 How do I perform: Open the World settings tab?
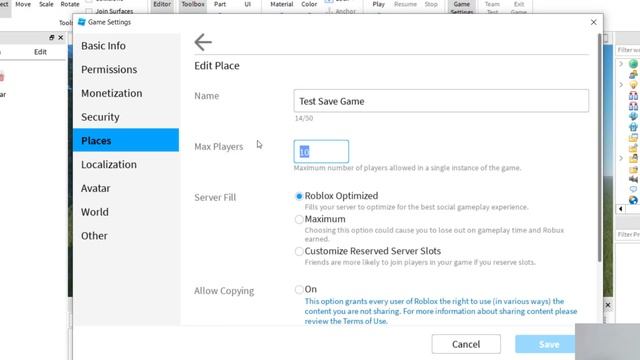coord(126,211)
